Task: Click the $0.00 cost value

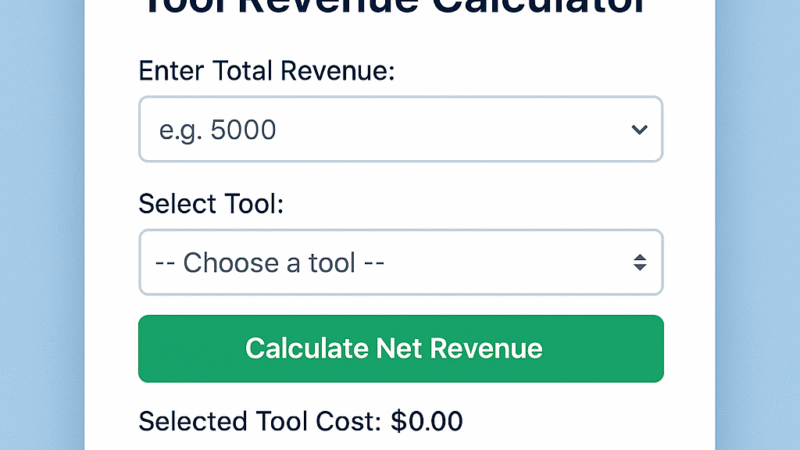Action: [427, 421]
